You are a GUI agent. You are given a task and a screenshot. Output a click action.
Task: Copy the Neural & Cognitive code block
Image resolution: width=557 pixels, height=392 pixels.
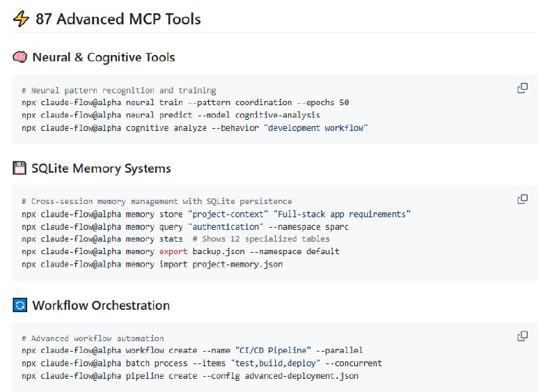point(522,88)
